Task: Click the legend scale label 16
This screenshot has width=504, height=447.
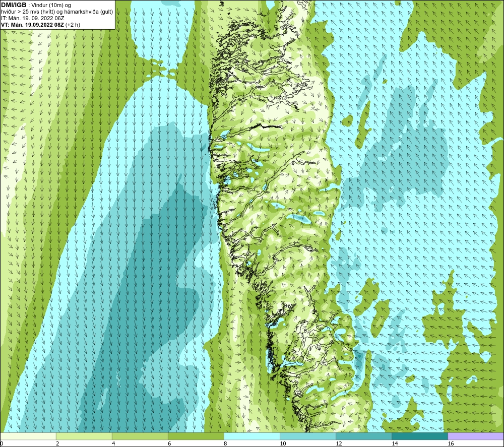Action: (x=451, y=444)
